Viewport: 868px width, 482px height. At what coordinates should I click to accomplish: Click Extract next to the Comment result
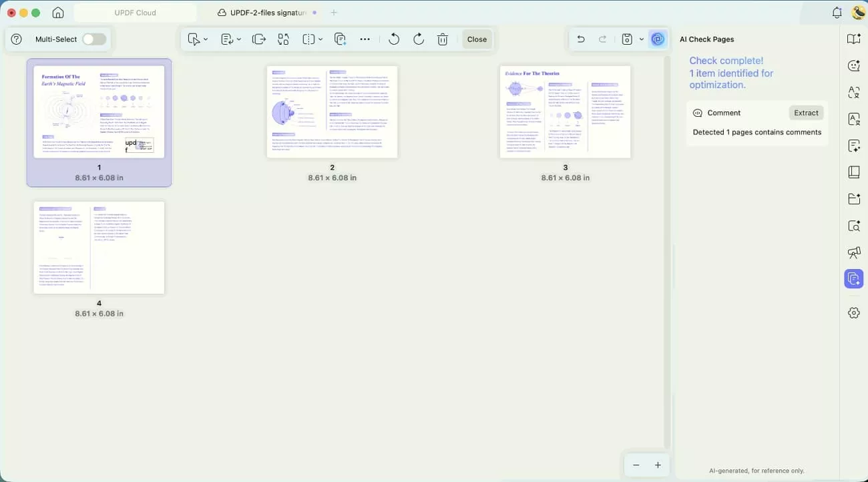(806, 112)
